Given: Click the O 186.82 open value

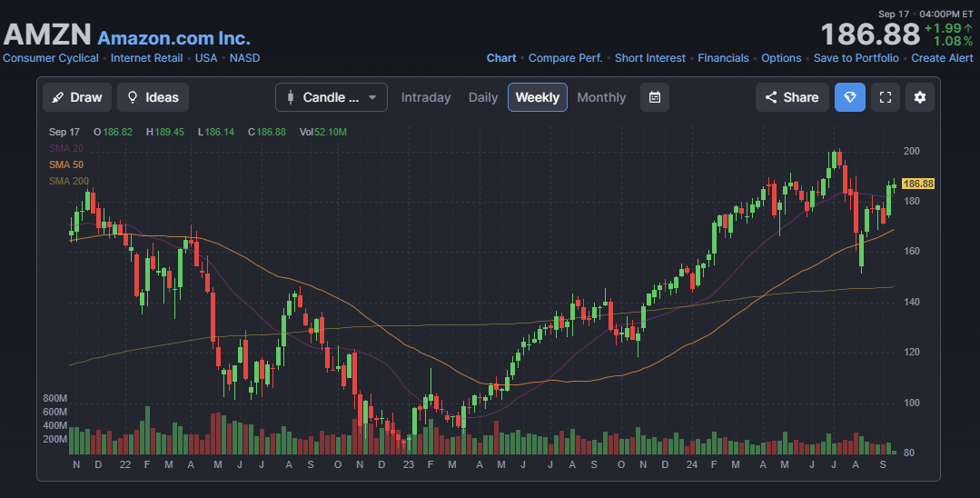Looking at the screenshot, I should [114, 132].
